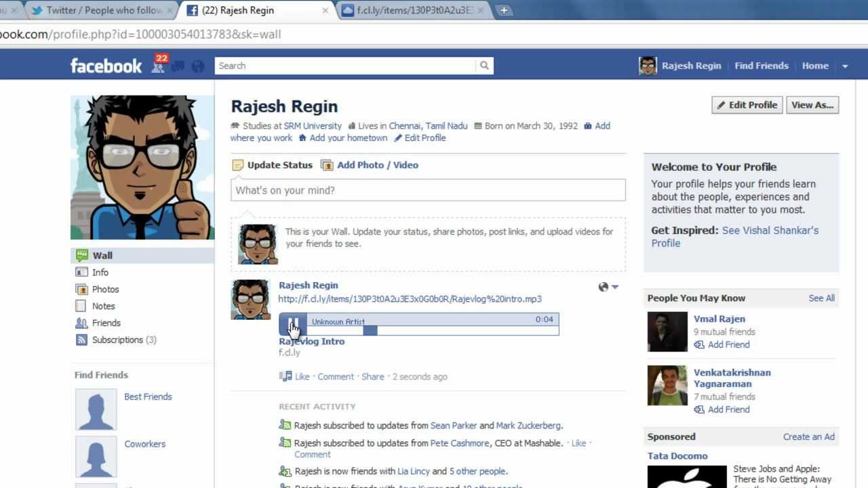Click the View As... button

point(812,105)
